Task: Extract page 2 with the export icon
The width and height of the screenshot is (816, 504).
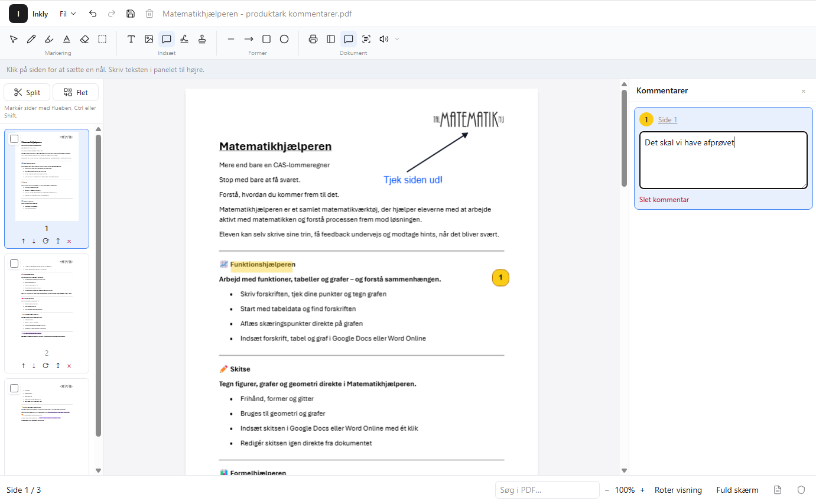Action: click(x=58, y=366)
